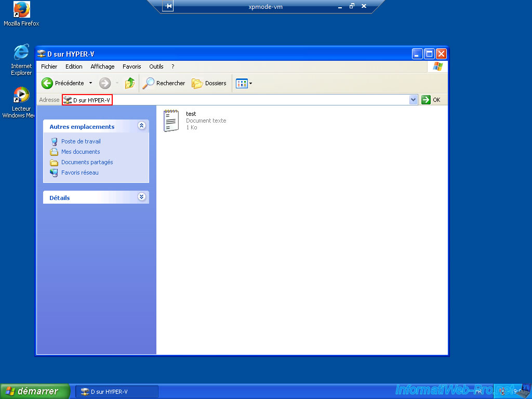The image size is (532, 399).
Task: Go back with the Précédente button
Action: (x=63, y=83)
